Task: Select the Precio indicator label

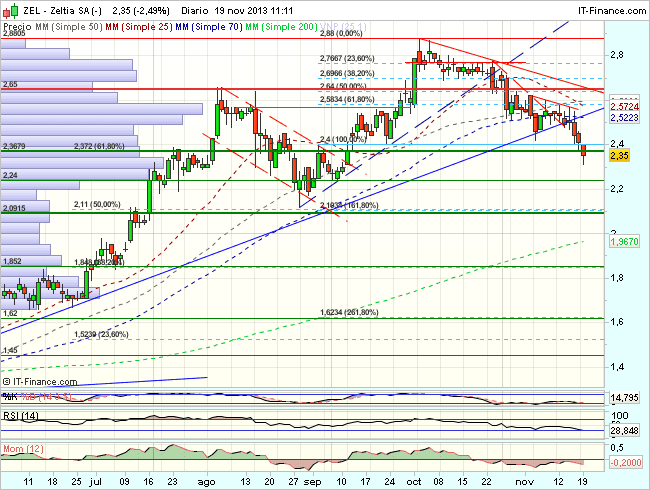Action: [18, 27]
